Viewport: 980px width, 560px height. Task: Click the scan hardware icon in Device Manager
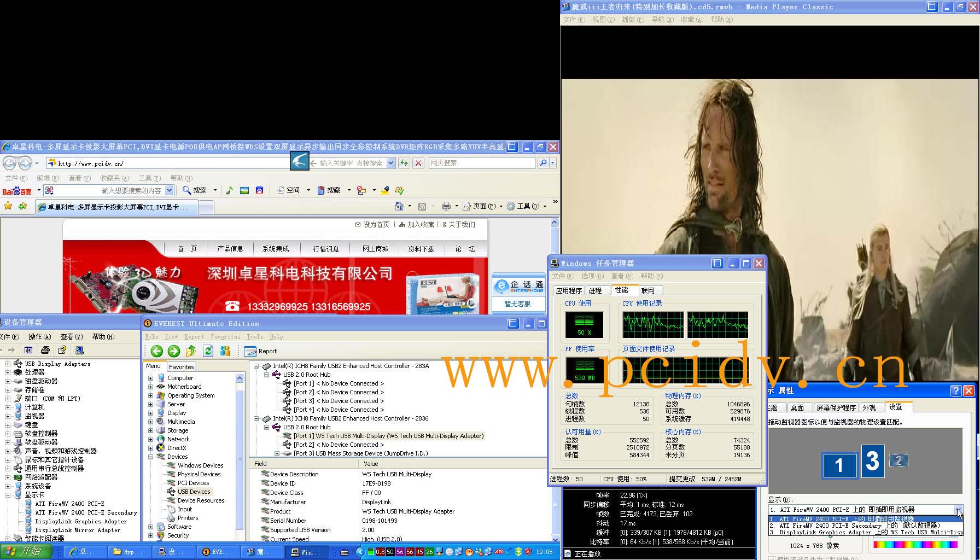click(x=79, y=350)
